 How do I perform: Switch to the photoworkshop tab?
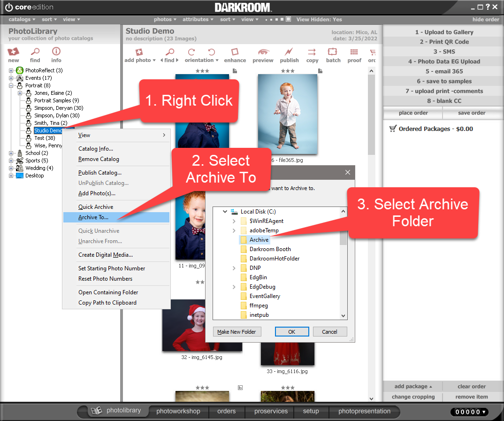[178, 411]
